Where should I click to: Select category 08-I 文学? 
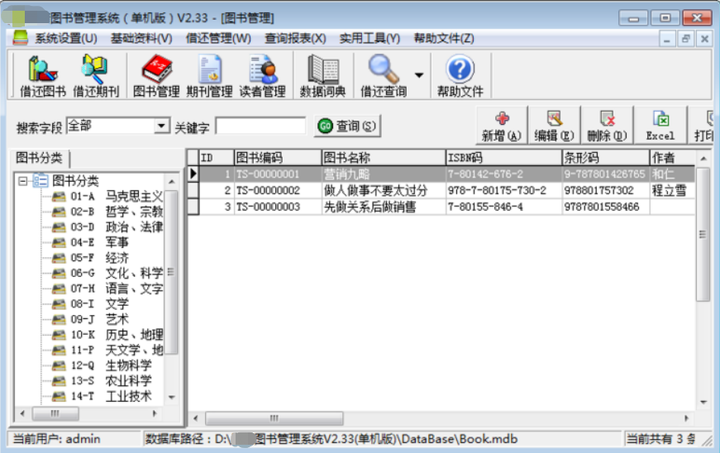tap(100, 304)
